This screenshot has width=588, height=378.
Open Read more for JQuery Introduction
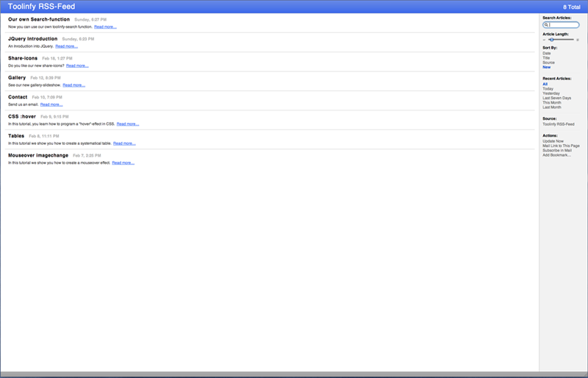[x=66, y=46]
